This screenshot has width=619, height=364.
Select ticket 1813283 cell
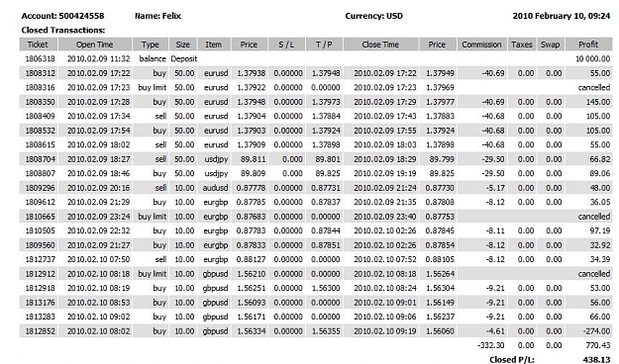tap(41, 317)
